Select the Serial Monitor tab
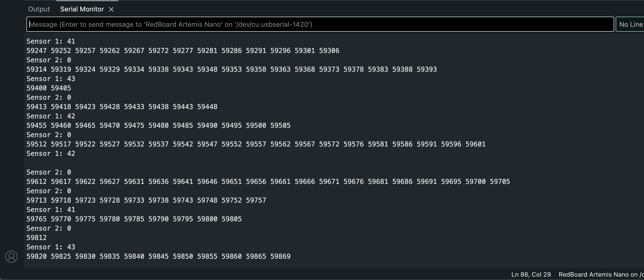 coord(82,9)
